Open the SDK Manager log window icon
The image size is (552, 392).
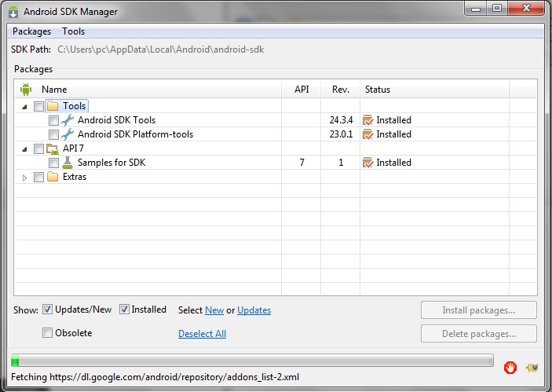(532, 367)
